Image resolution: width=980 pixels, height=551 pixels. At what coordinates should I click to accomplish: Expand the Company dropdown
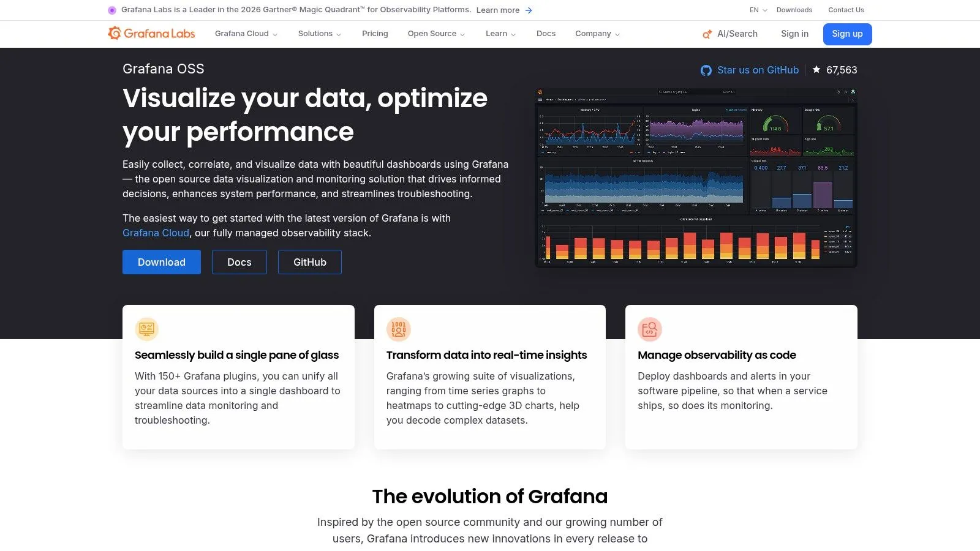tap(597, 34)
